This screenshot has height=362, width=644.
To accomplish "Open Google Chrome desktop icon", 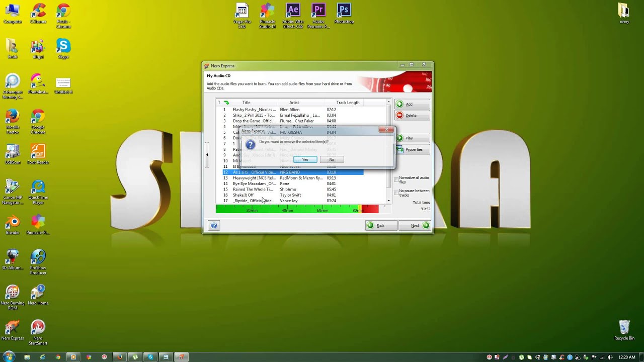I will (x=38, y=122).
